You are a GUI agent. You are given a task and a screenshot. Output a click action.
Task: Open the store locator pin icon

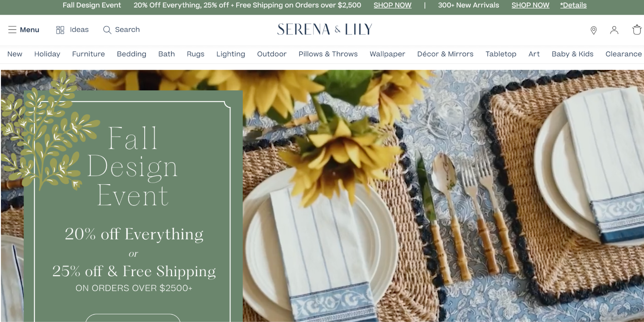[x=593, y=30]
